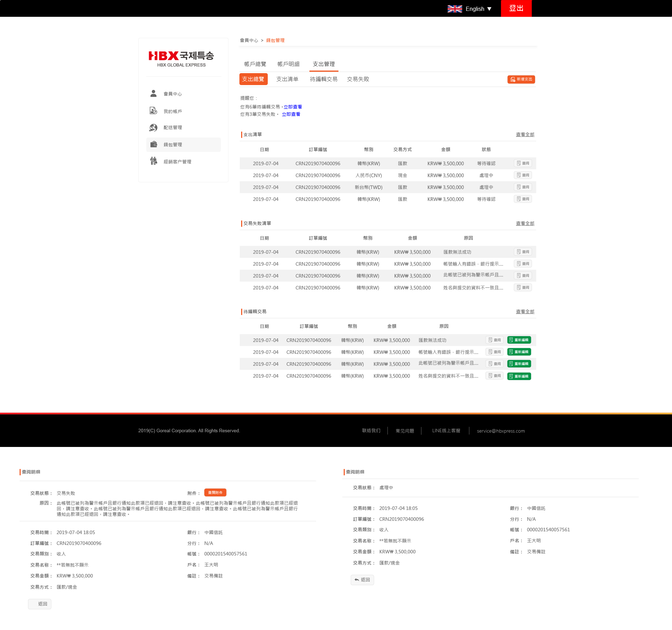The width and height of the screenshot is (672, 630).
Task: Click the orange 查閱附件 attachment button
Action: pyautogui.click(x=215, y=492)
